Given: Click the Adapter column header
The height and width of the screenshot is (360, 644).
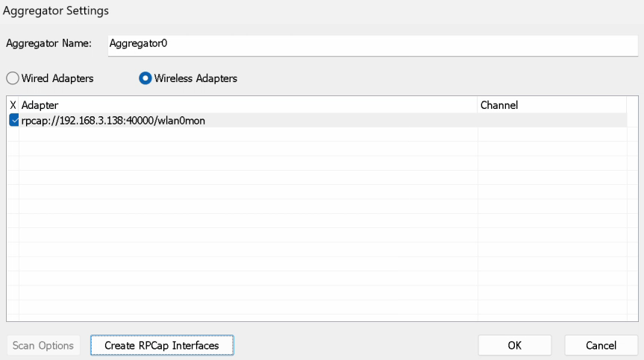Looking at the screenshot, I should click(x=246, y=105).
